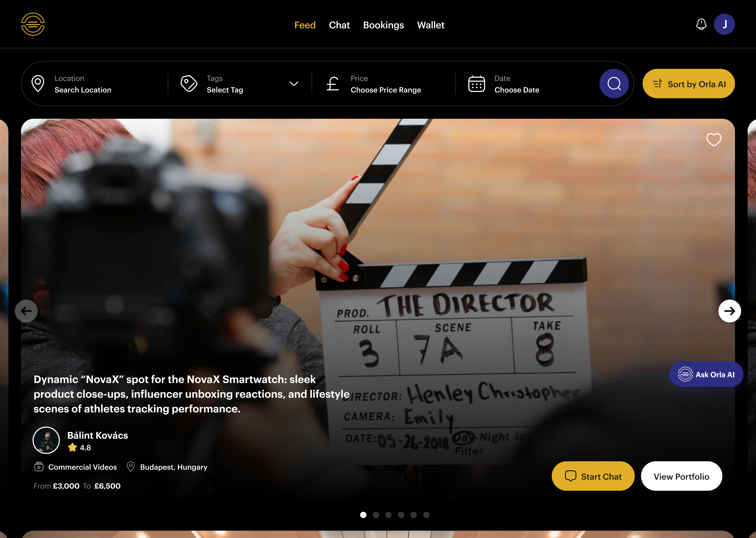Click the tag icon in search bar
The width and height of the screenshot is (756, 538).
click(189, 84)
